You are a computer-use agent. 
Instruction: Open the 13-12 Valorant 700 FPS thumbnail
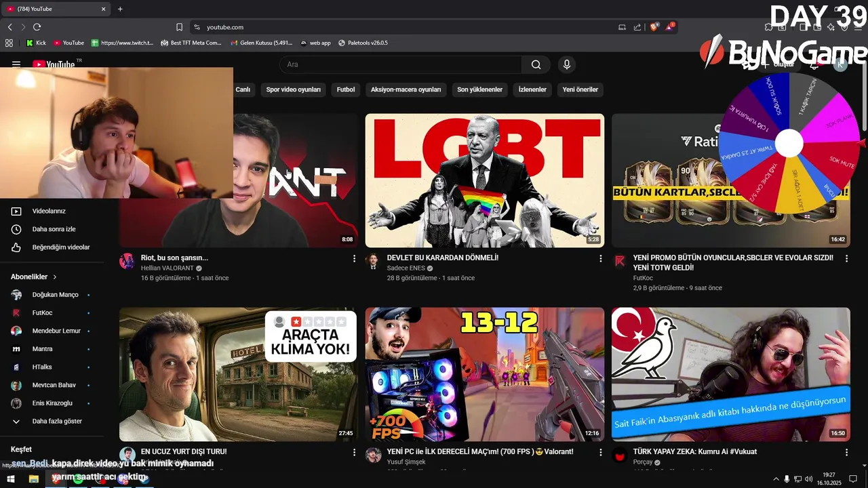[485, 374]
